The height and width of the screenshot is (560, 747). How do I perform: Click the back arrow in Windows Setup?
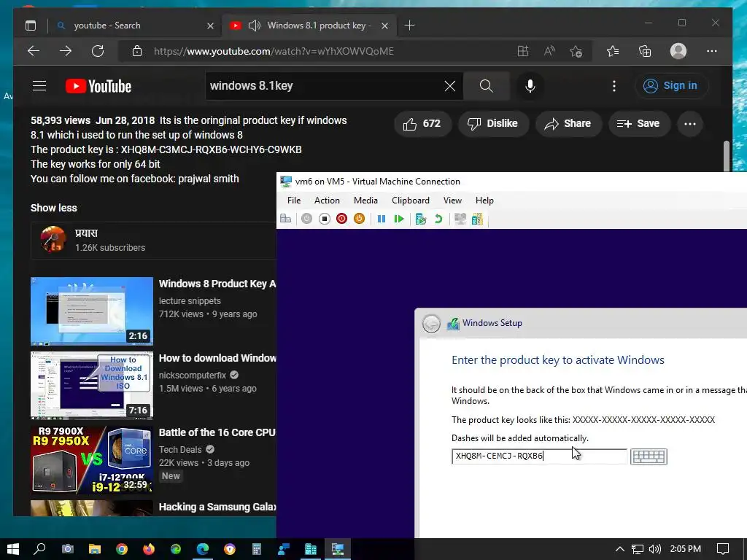[431, 324]
